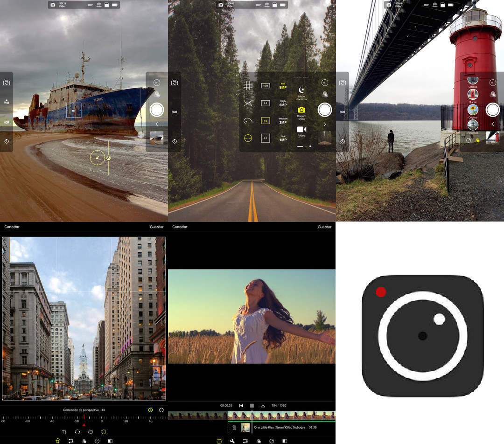Choose the golden spiral composition guide

point(248,121)
